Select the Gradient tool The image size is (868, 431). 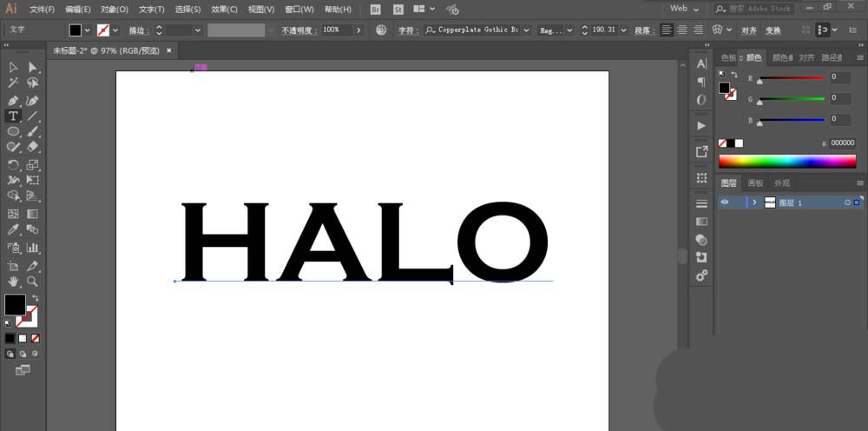pyautogui.click(x=33, y=214)
